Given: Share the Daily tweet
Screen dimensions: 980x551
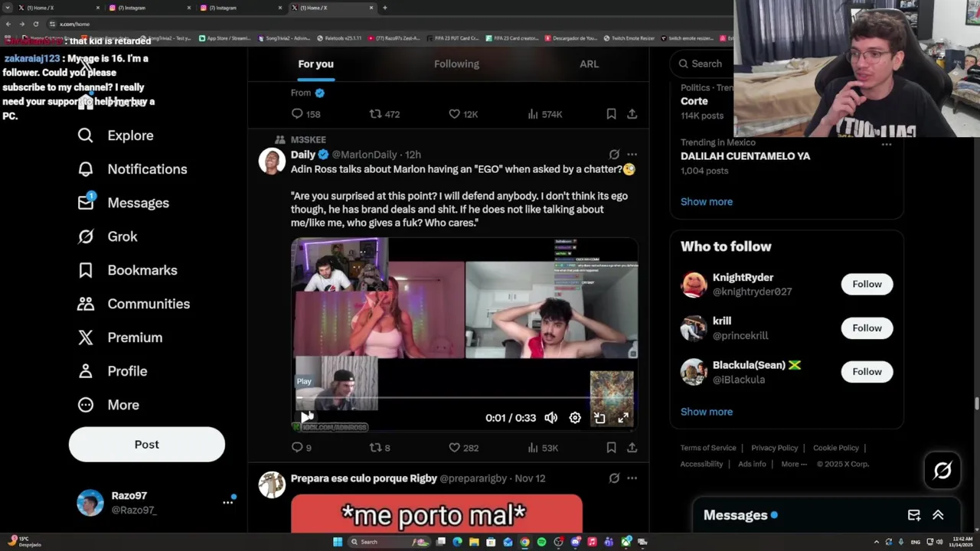Looking at the screenshot, I should (x=632, y=448).
